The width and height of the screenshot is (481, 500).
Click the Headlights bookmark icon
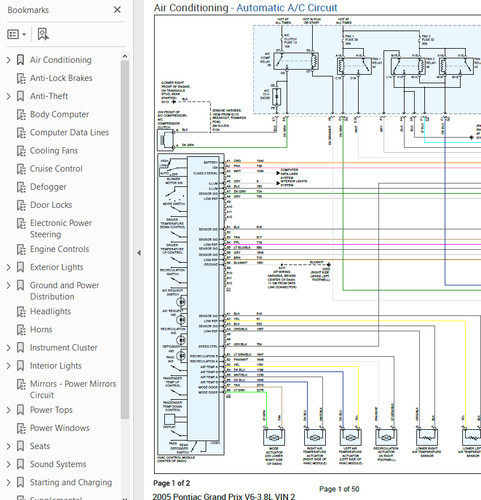click(21, 312)
